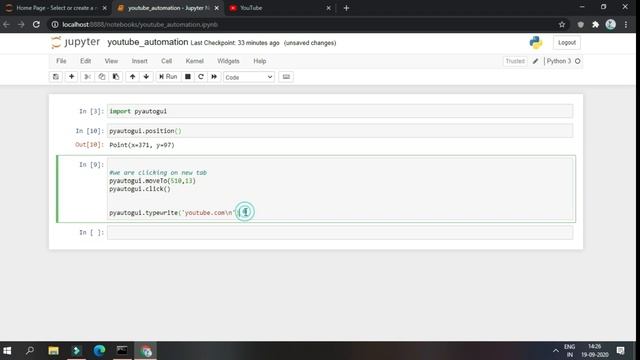This screenshot has width=640, height=360.
Task: Open Windows taskbar search
Action: click(30, 351)
